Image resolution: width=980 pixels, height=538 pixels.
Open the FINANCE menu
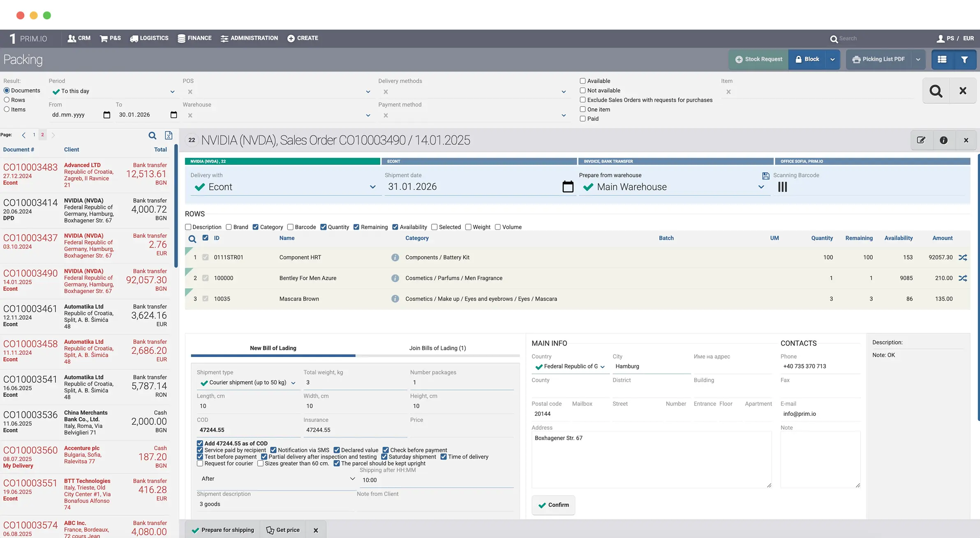point(194,38)
